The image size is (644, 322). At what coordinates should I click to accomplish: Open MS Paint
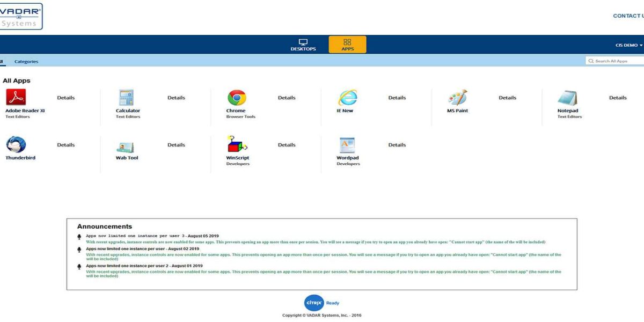point(457,97)
